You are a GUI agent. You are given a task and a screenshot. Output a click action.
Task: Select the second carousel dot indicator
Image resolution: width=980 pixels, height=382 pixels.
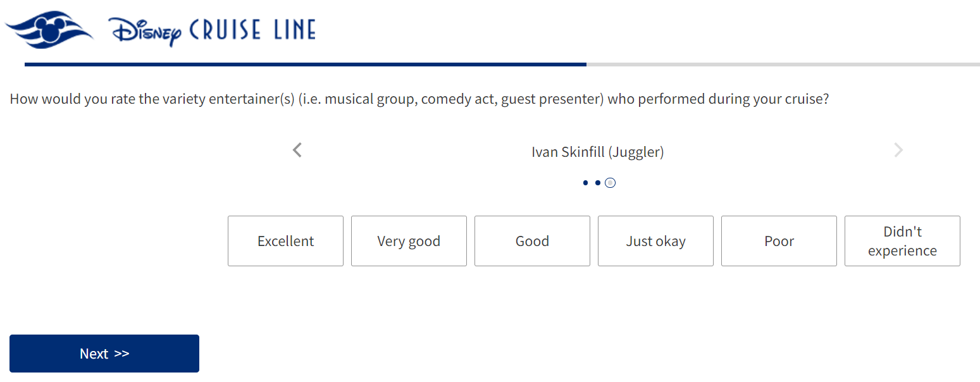pos(597,183)
